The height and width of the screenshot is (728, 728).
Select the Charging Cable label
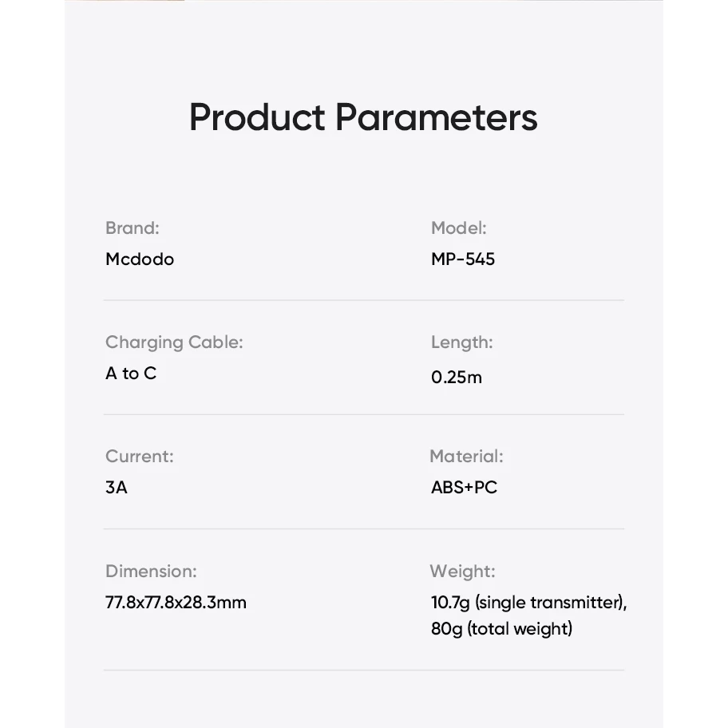click(x=174, y=342)
